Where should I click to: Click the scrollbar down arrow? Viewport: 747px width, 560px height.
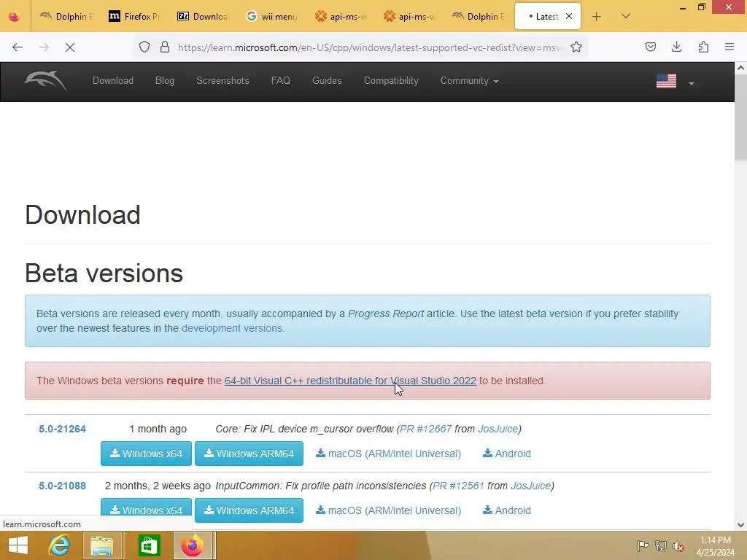coord(740,525)
